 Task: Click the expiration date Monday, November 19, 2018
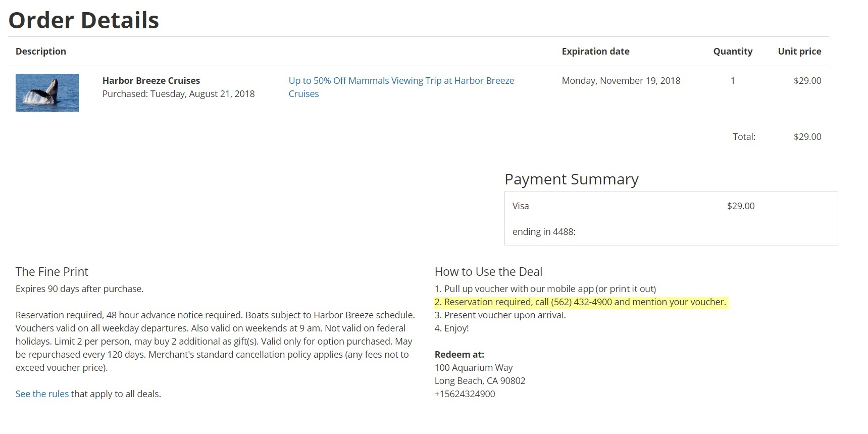[621, 80]
